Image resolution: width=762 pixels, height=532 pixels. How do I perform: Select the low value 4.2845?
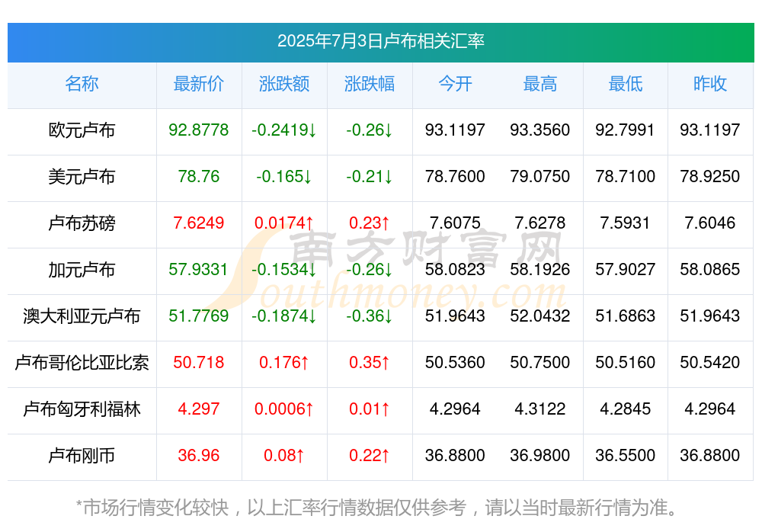[626, 409]
